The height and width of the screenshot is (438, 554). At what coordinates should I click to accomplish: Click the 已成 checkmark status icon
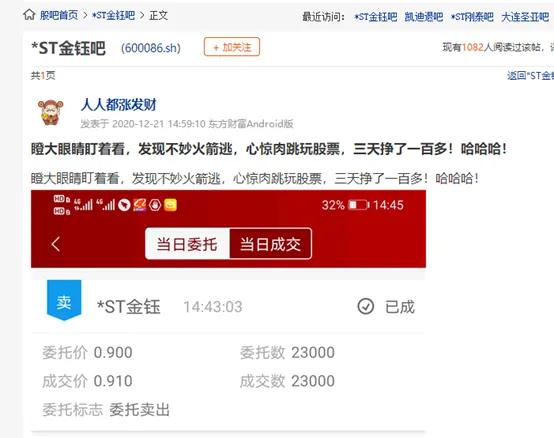[x=366, y=307]
